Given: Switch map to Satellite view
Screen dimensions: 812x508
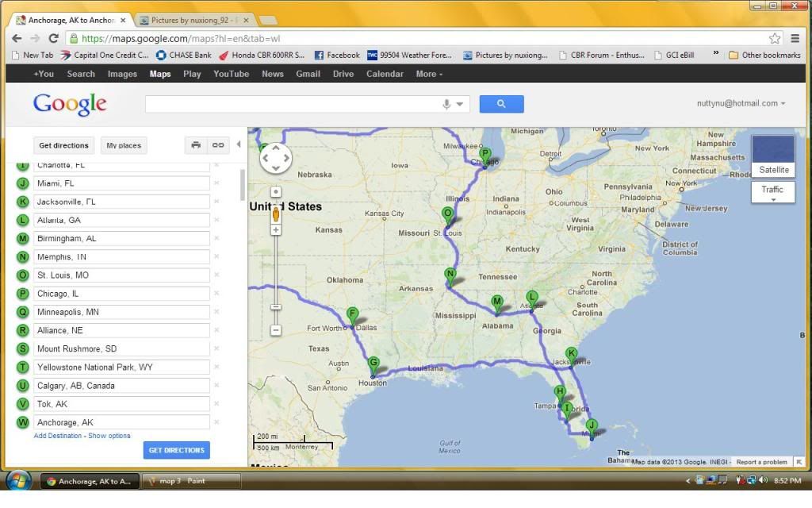Looking at the screenshot, I should (773, 156).
